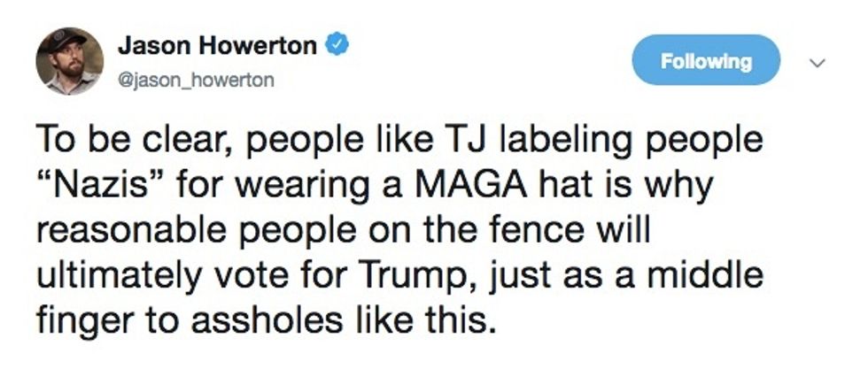Visit the @jason_howerton handle link
This screenshot has height=369, width=868.
click(x=197, y=80)
